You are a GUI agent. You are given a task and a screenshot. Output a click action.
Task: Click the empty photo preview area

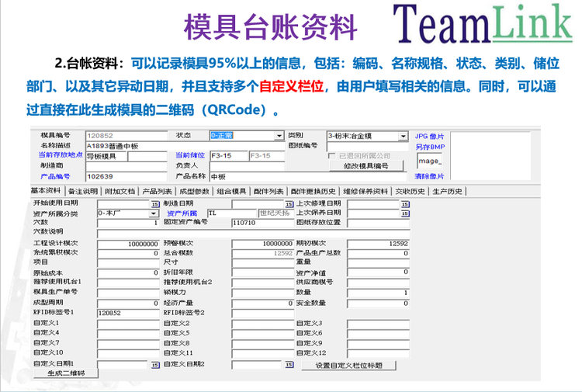click(490, 156)
